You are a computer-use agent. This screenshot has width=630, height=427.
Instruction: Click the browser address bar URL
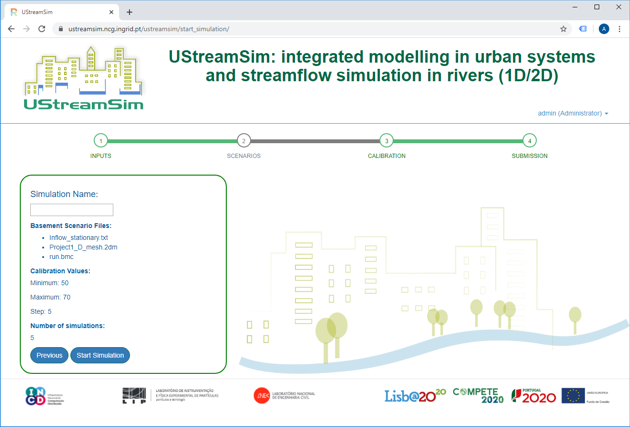click(x=149, y=29)
